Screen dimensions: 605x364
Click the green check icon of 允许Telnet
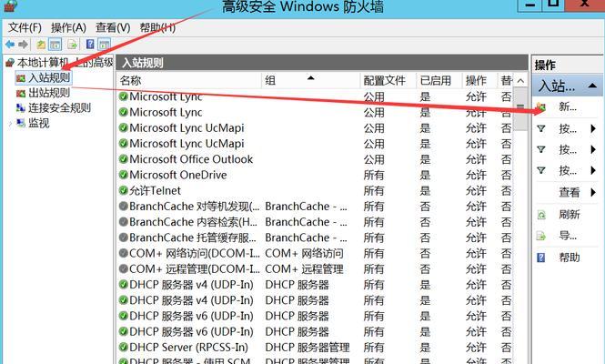[x=124, y=190]
